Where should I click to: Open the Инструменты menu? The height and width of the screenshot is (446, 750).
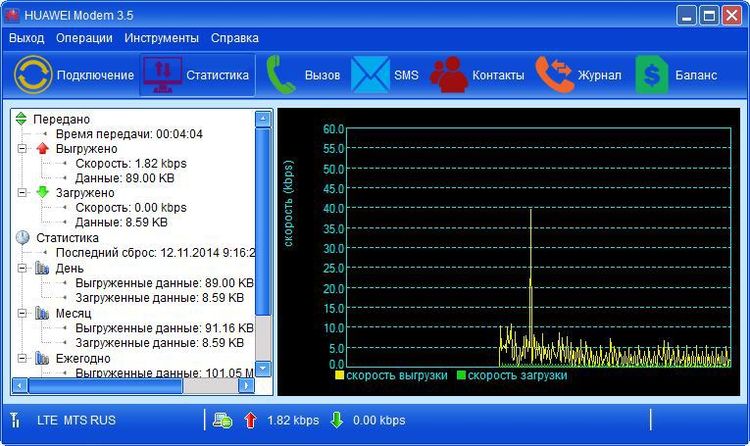tap(162, 38)
